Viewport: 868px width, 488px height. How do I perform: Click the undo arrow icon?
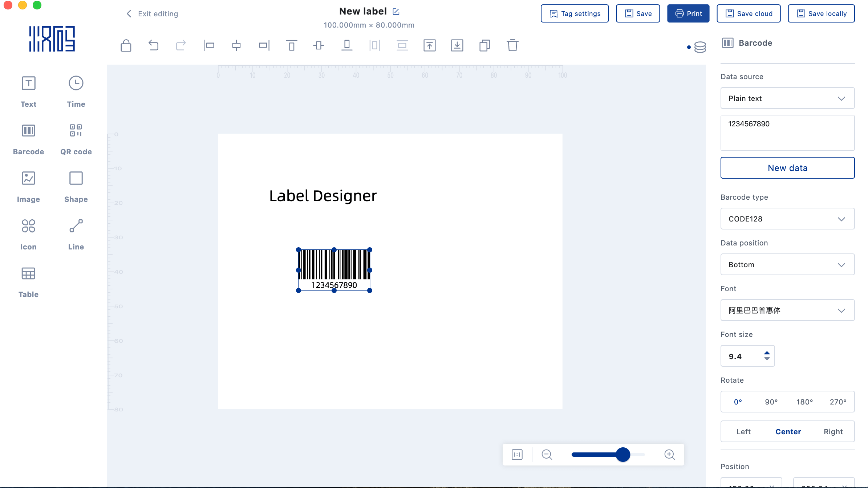[154, 45]
